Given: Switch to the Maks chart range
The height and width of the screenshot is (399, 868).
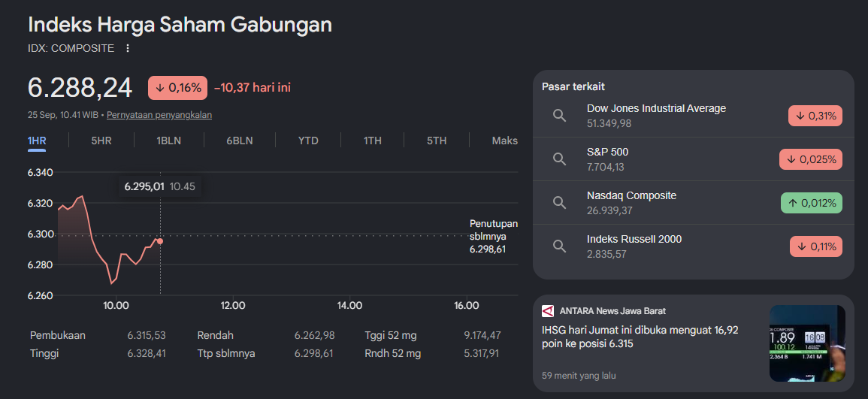Looking at the screenshot, I should pyautogui.click(x=505, y=141).
